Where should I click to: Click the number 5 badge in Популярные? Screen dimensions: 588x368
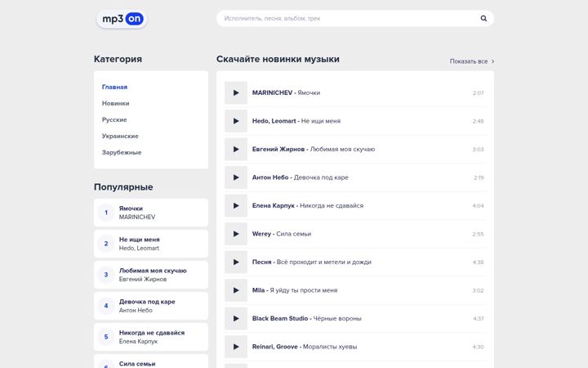(106, 337)
